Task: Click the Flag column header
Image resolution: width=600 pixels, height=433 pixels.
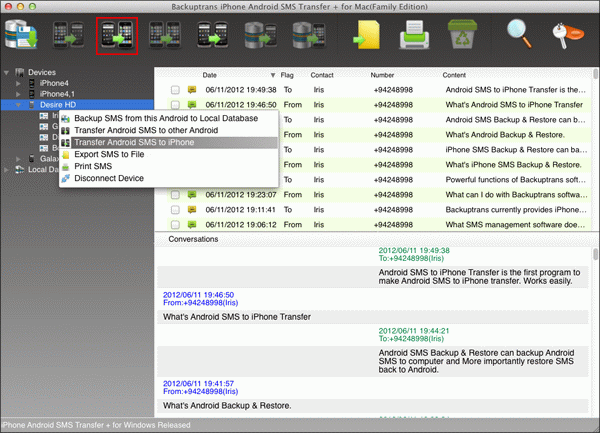Action: point(287,75)
